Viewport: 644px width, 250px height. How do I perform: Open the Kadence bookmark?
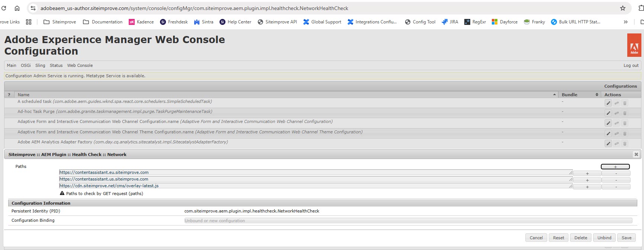tap(141, 22)
